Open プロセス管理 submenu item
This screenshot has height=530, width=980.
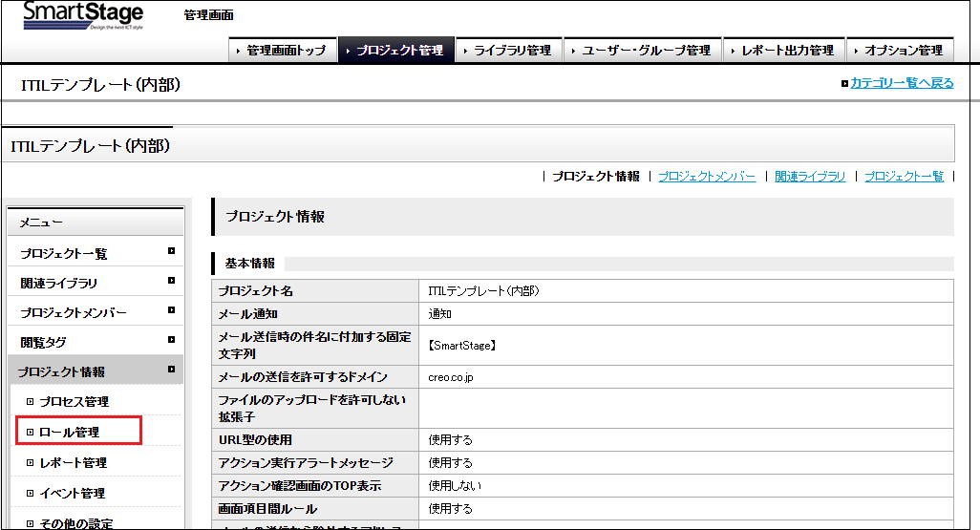point(74,401)
